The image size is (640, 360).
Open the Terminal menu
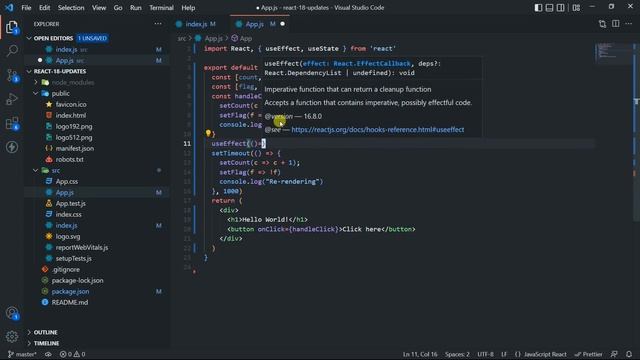(x=161, y=7)
